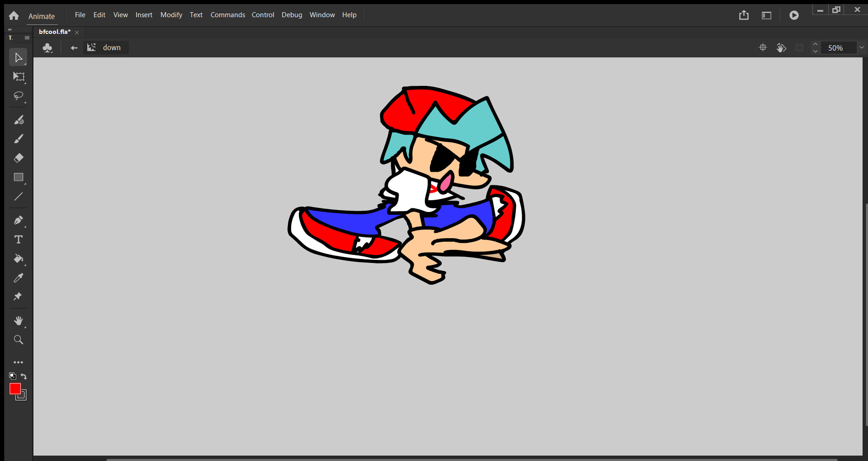The image size is (868, 461).
Task: Open the Window menu
Action: pos(322,15)
